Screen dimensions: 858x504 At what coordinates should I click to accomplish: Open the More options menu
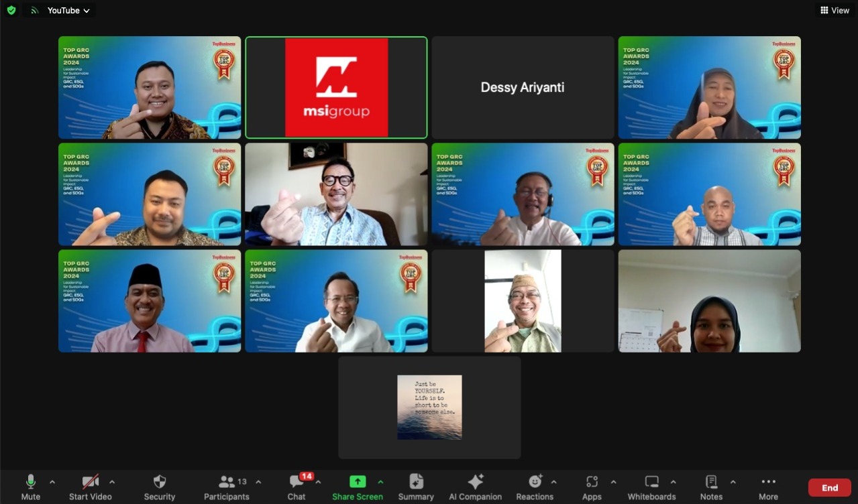(x=768, y=487)
